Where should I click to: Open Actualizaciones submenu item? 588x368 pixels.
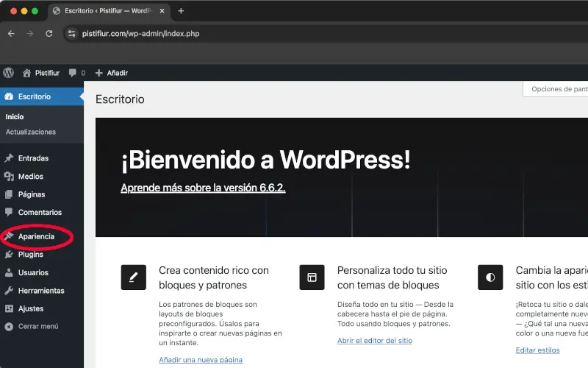(31, 132)
